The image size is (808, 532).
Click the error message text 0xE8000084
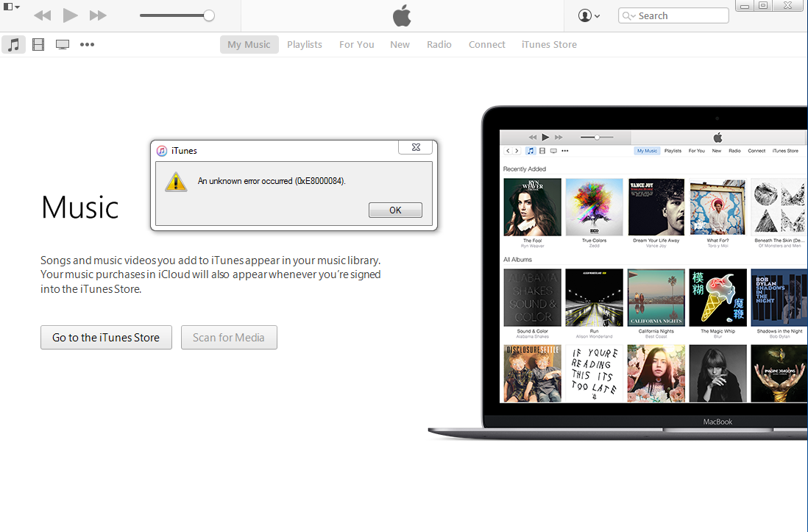[x=272, y=181]
